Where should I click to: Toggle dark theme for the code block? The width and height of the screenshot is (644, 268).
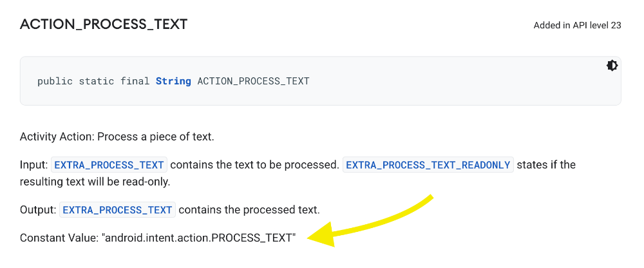[x=612, y=66]
